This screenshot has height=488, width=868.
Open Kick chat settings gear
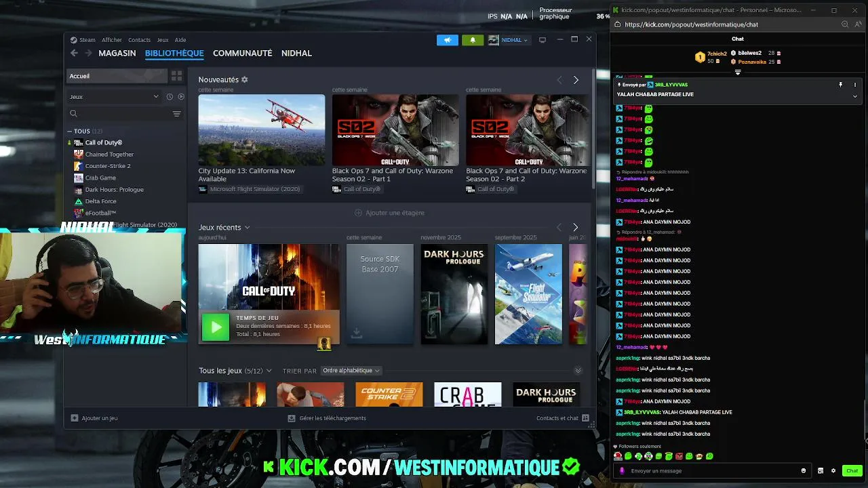pos(833,471)
